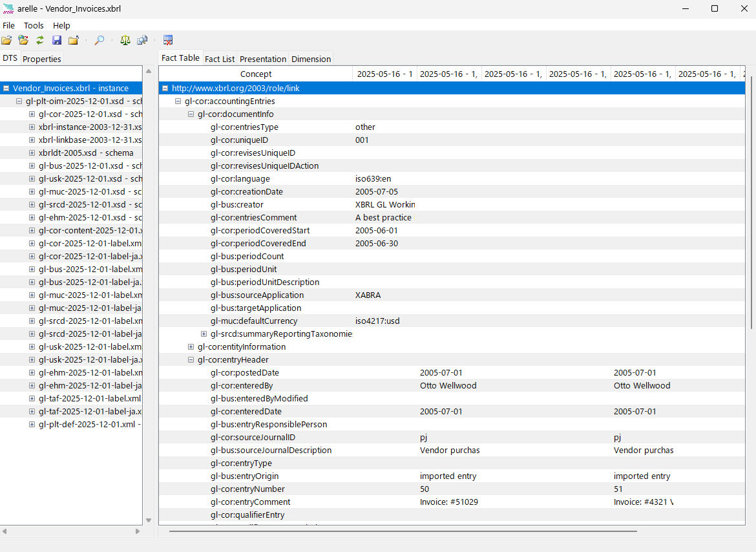Expand gl-muc-2025-12-01.xsd node
This screenshot has height=552, width=756.
[32, 192]
